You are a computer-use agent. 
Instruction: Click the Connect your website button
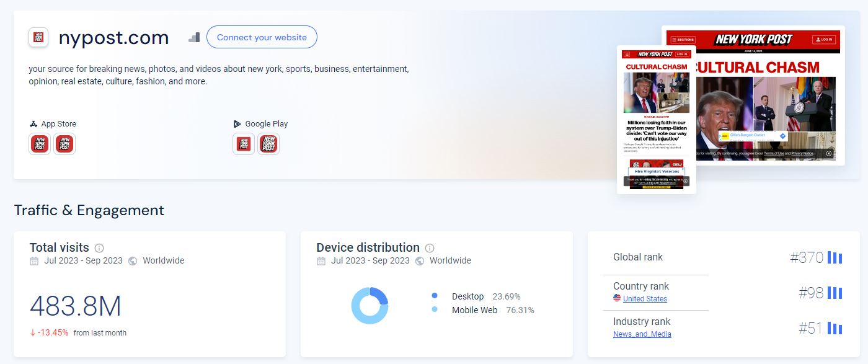coord(262,37)
